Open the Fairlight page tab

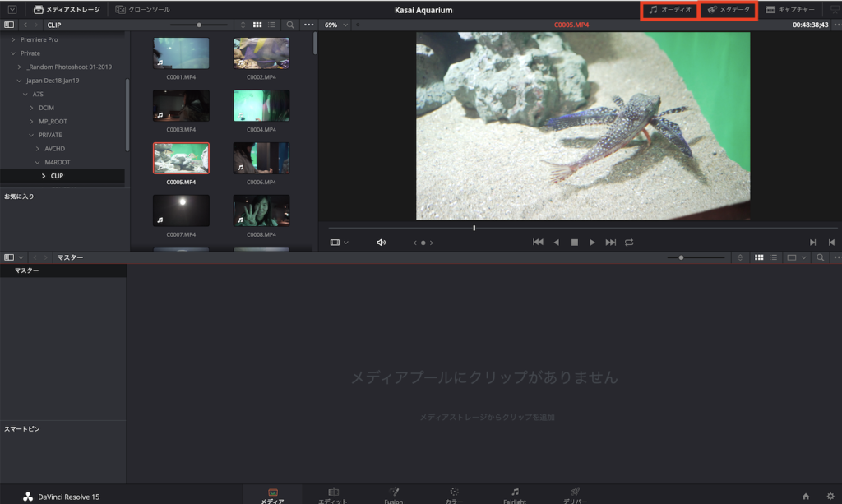tap(515, 494)
